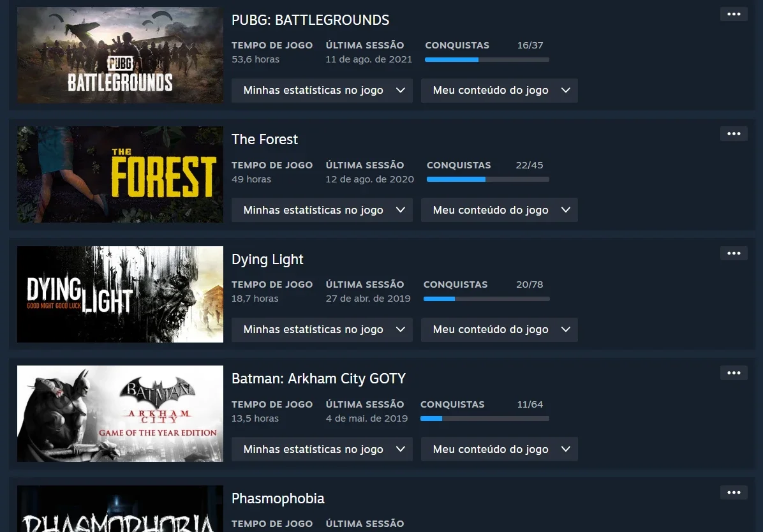Expand 'Meu conteúdo do jogo' for PUBG
This screenshot has width=763, height=532.
click(x=500, y=91)
